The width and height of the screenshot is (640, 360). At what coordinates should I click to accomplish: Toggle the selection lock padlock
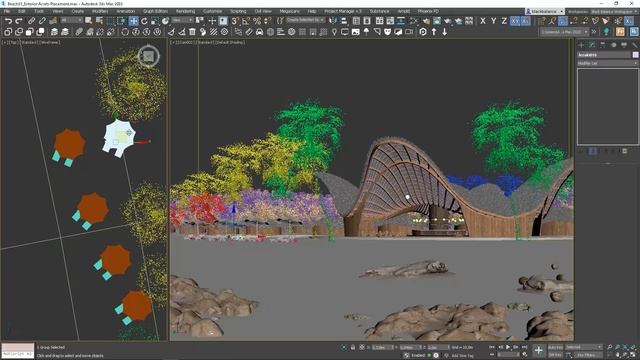(353, 347)
